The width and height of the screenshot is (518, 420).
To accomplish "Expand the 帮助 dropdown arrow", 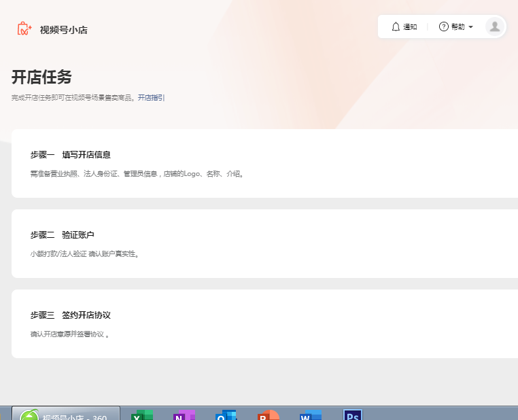I will pyautogui.click(x=471, y=27).
